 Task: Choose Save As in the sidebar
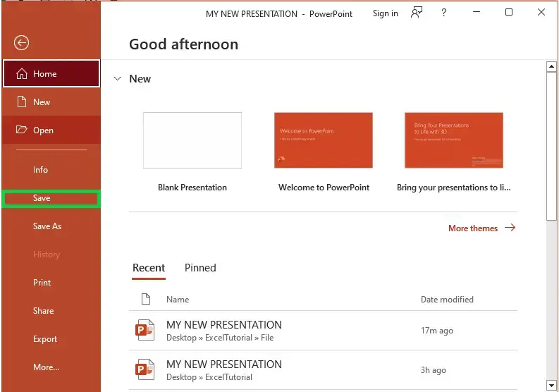pyautogui.click(x=51, y=226)
